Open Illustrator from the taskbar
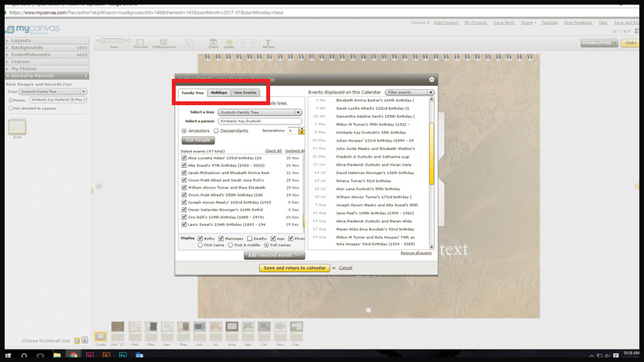The width and height of the screenshot is (644, 362). point(106,356)
